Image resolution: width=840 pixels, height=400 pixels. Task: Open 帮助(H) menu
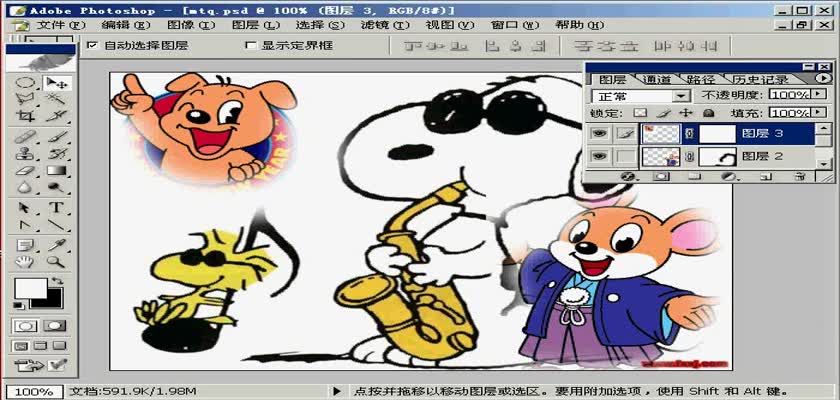pyautogui.click(x=580, y=25)
